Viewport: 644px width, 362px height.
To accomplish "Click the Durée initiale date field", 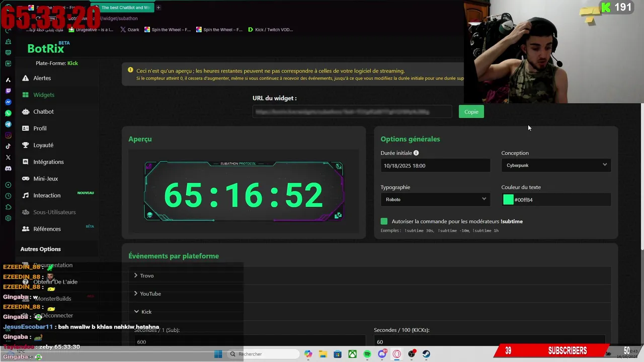I will [x=435, y=165].
